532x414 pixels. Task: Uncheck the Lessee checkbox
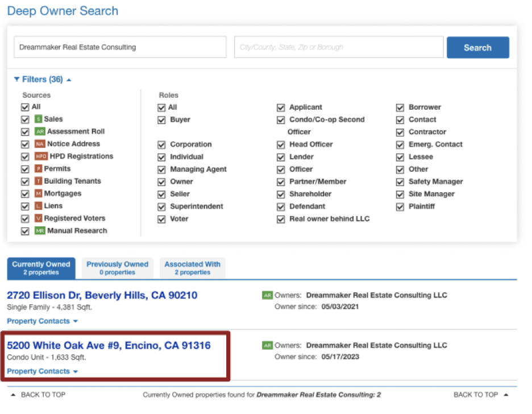[x=400, y=158]
